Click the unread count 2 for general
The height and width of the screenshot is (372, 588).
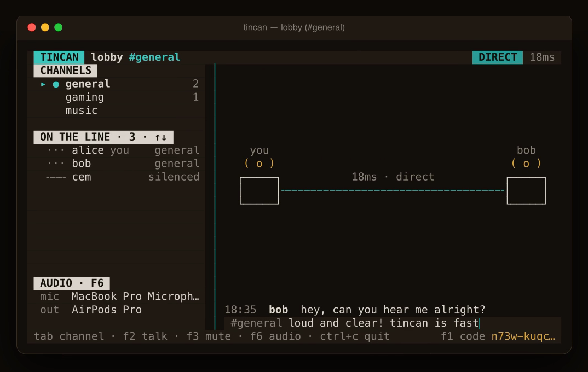pos(195,84)
